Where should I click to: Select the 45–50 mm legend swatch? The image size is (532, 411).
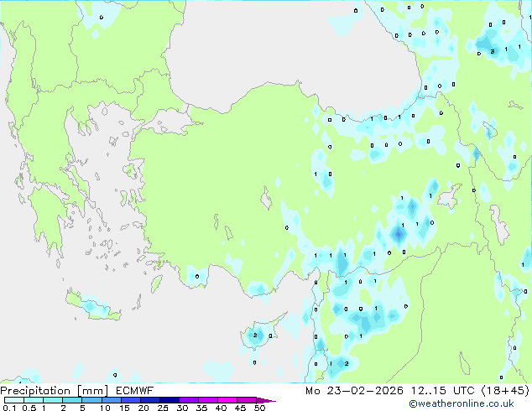pyautogui.click(x=247, y=400)
